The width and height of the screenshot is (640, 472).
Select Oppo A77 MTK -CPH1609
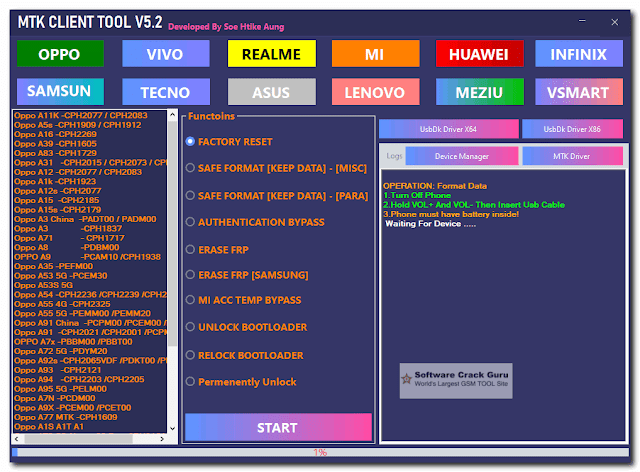[x=66, y=417]
